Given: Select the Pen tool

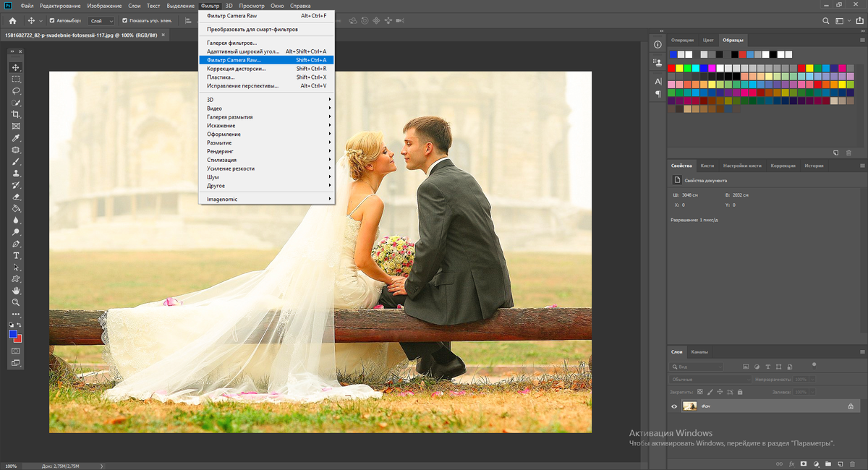Looking at the screenshot, I should [16, 244].
